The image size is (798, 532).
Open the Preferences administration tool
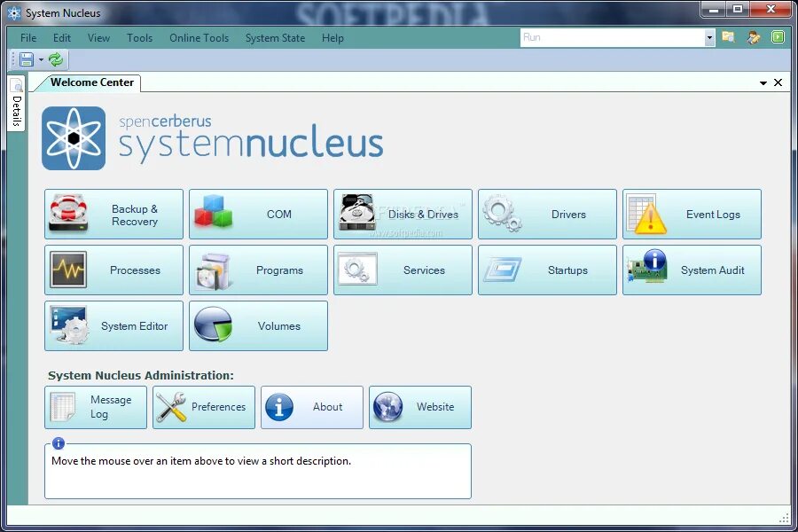click(203, 407)
